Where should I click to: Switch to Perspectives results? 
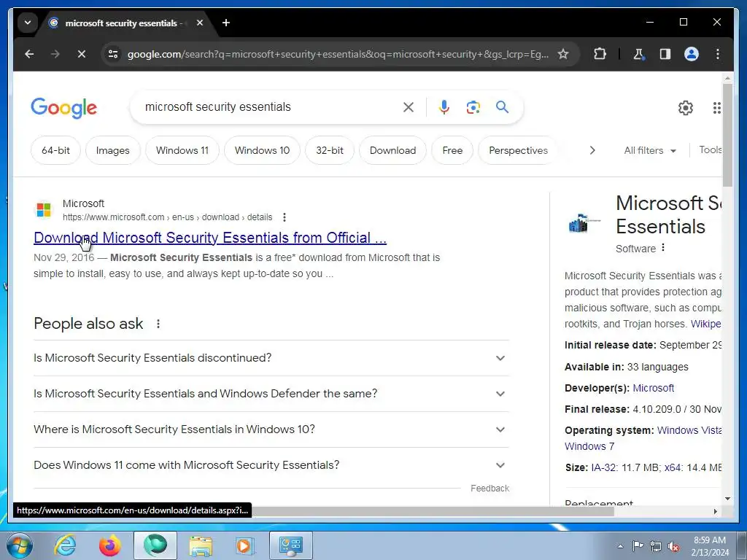[518, 150]
